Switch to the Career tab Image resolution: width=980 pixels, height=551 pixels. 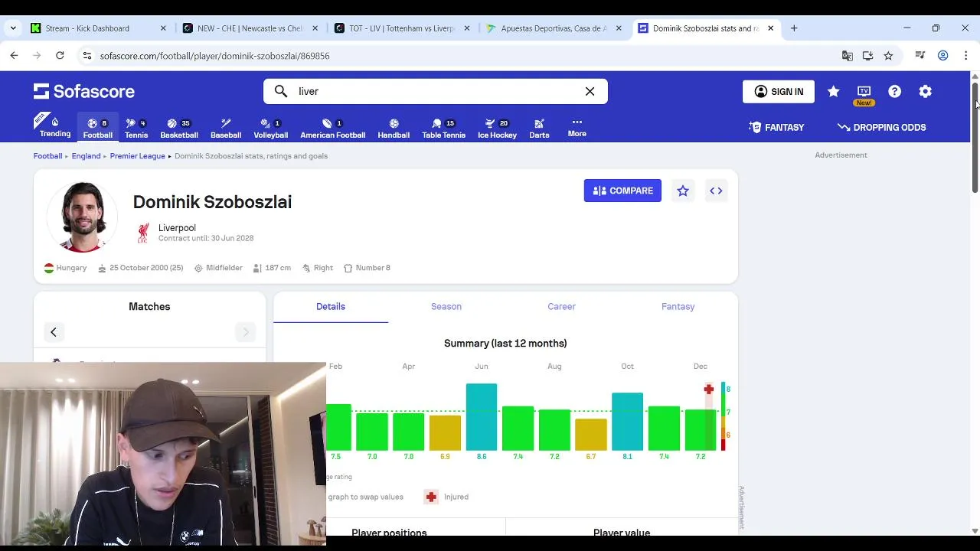click(x=561, y=306)
